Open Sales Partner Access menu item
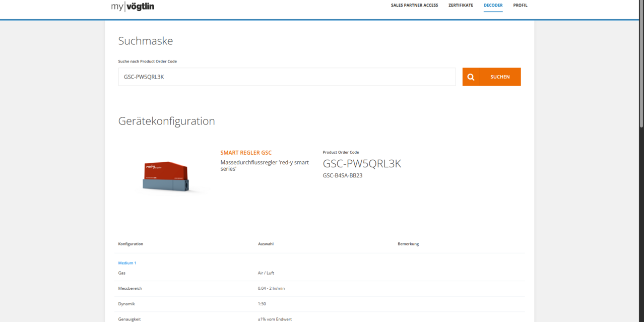 pos(414,6)
